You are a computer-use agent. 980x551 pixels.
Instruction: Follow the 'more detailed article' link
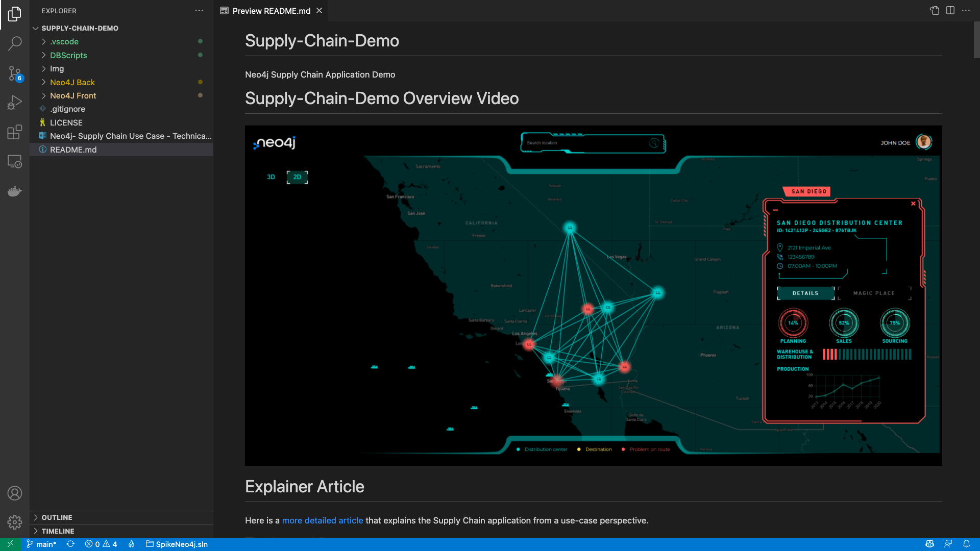[x=323, y=520]
